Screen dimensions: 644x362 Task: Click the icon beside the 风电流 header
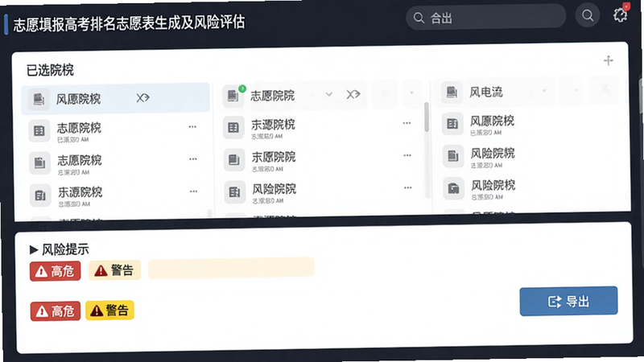tap(452, 92)
